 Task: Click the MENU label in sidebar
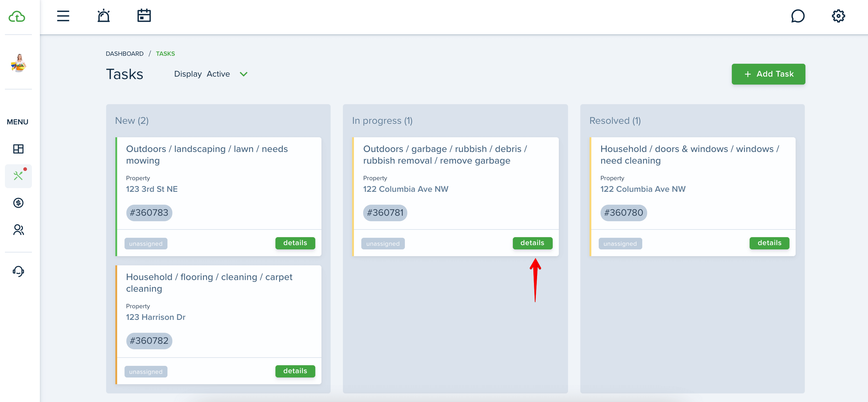(x=17, y=122)
